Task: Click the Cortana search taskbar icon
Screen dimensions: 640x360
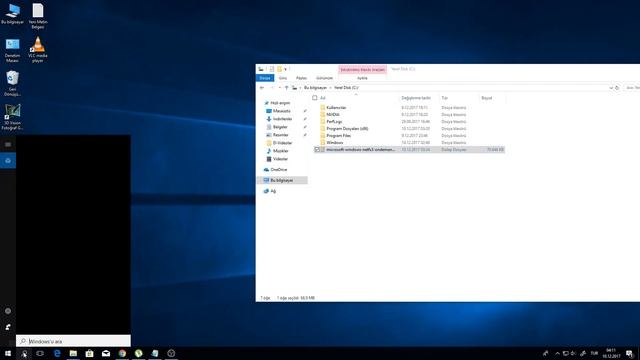Action: [x=24, y=353]
